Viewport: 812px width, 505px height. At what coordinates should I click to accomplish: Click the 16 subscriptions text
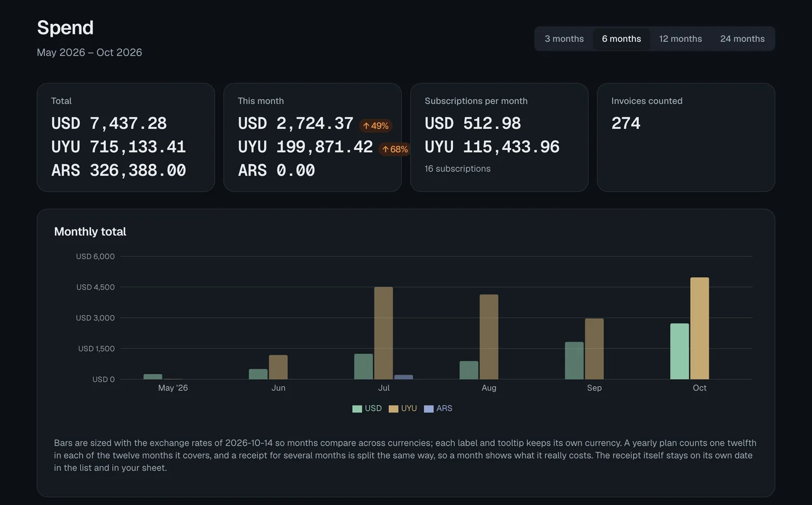[457, 169]
